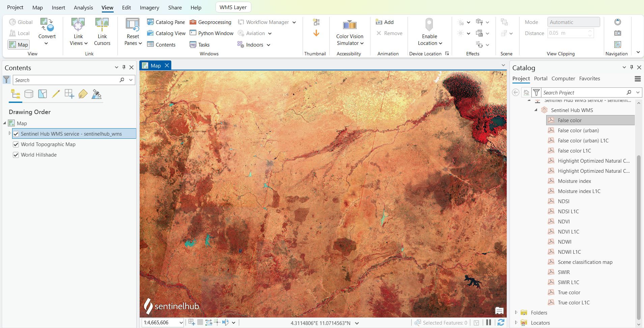The height and width of the screenshot is (328, 644).
Task: Open coordinate display format dropdown
Action: tap(357, 323)
